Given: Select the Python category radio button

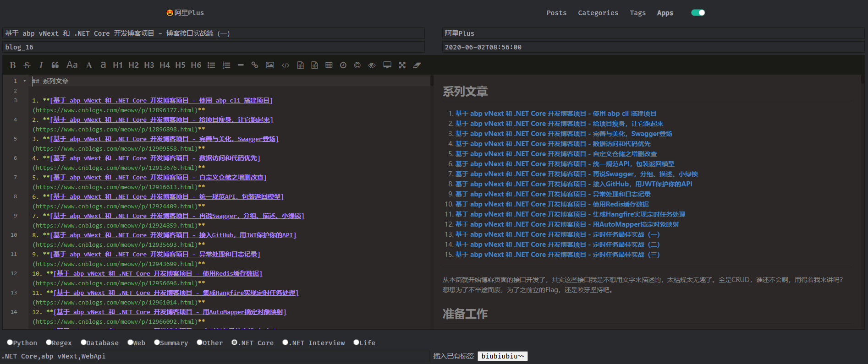Looking at the screenshot, I should point(10,342).
